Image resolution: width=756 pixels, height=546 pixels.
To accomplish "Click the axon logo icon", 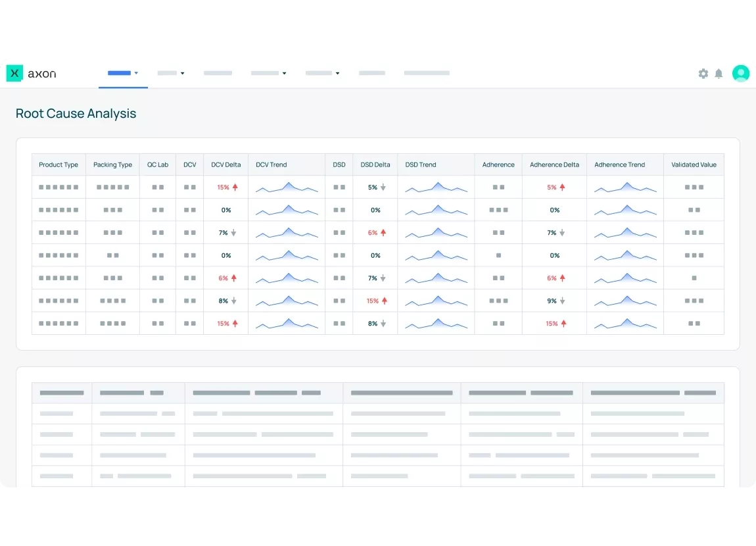I will [x=14, y=73].
